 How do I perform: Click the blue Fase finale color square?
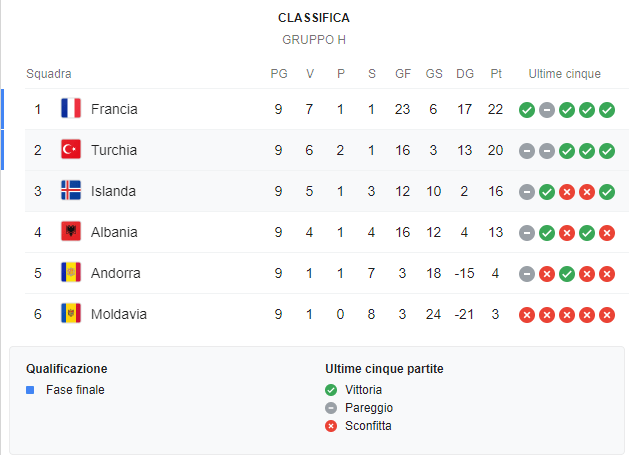click(31, 390)
